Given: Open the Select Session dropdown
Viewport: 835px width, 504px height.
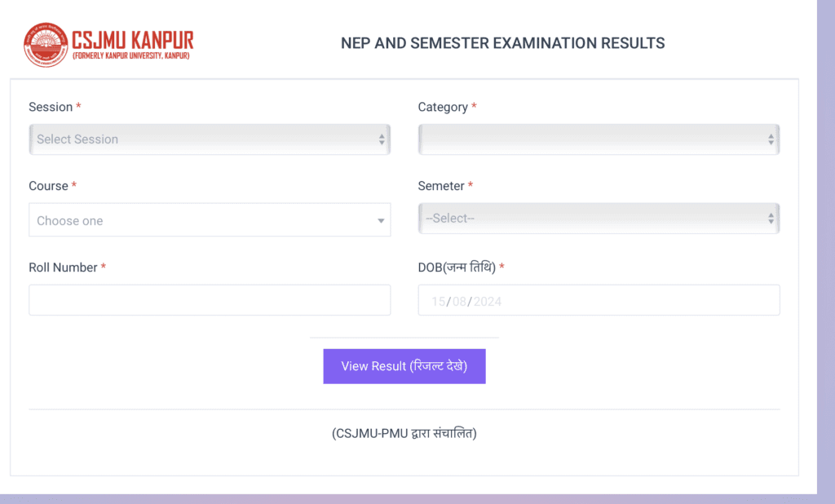Looking at the screenshot, I should (x=204, y=139).
